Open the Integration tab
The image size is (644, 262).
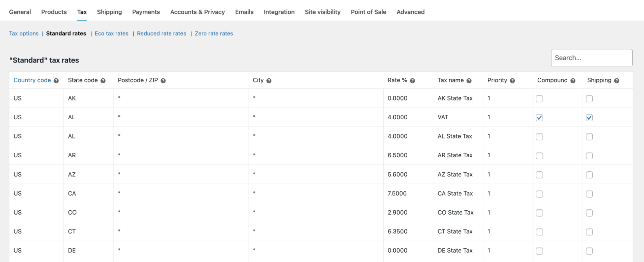click(x=279, y=12)
